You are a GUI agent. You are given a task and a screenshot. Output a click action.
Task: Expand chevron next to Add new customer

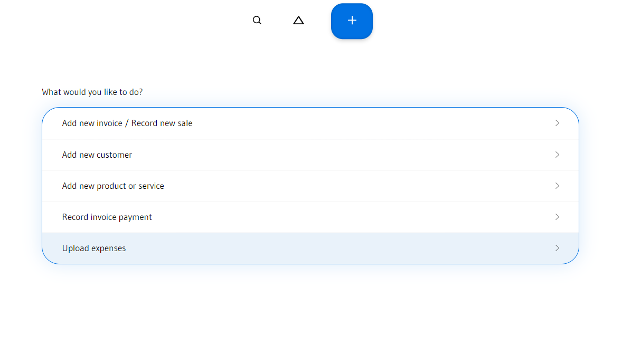click(557, 155)
